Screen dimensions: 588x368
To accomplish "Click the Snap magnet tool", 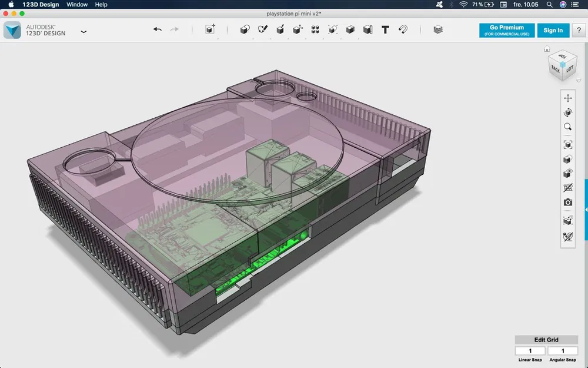I will pos(403,28).
